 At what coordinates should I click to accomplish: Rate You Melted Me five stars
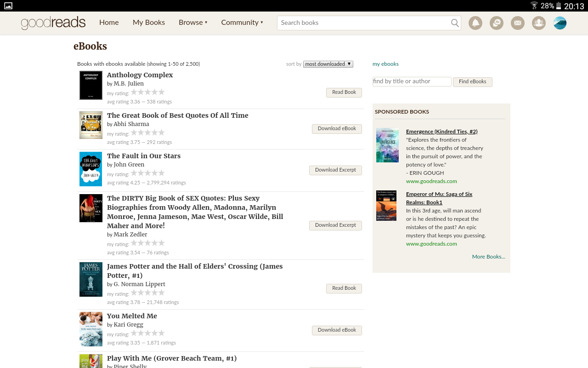coord(161,333)
